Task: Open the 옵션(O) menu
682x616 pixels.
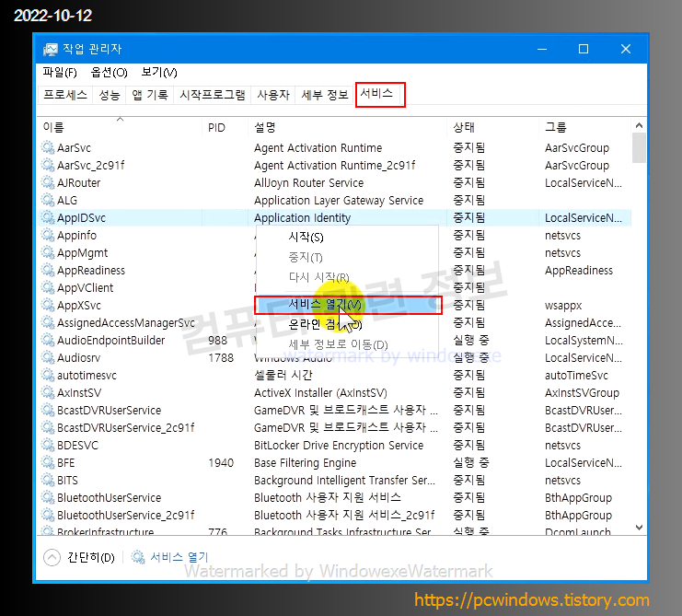Action: tap(109, 72)
